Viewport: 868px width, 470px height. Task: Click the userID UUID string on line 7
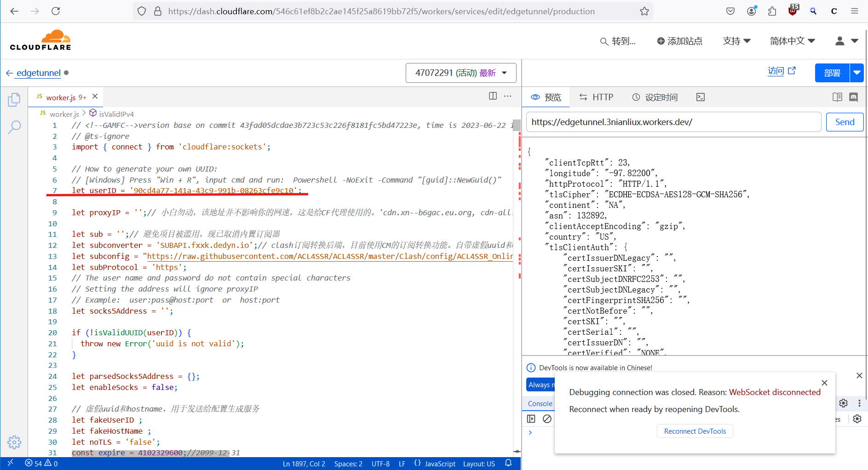(x=213, y=190)
